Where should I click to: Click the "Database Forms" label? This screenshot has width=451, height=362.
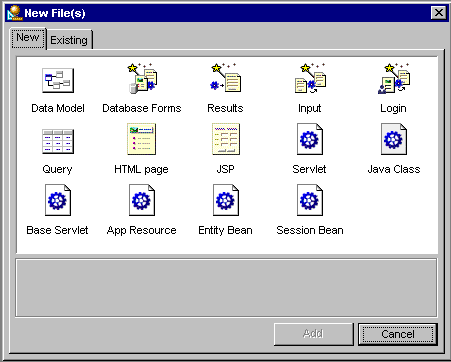click(x=142, y=108)
